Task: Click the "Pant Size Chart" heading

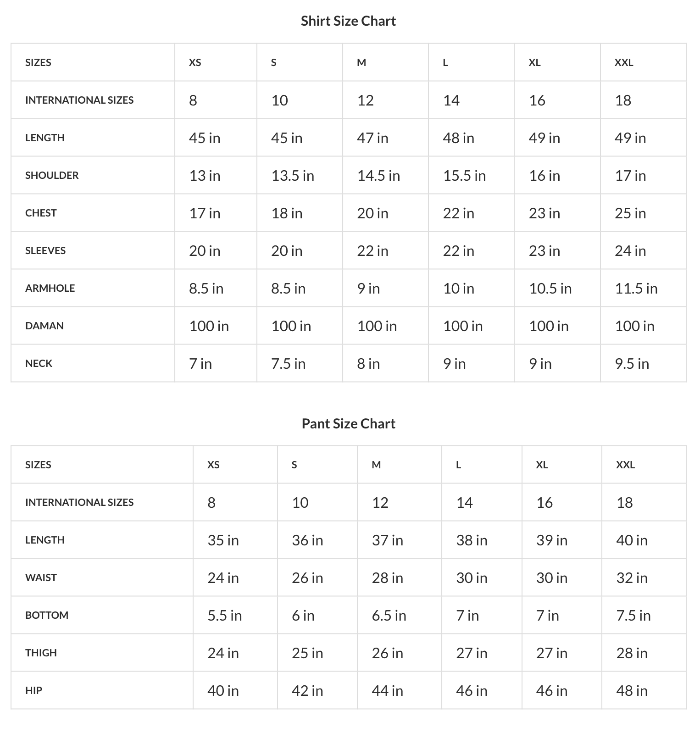Action: pos(348,423)
